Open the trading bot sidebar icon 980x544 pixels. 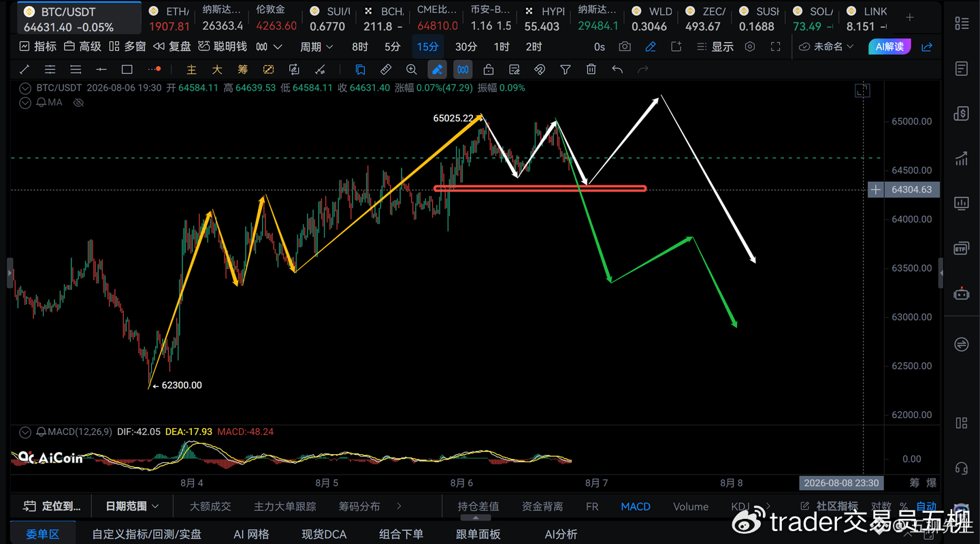tap(962, 294)
